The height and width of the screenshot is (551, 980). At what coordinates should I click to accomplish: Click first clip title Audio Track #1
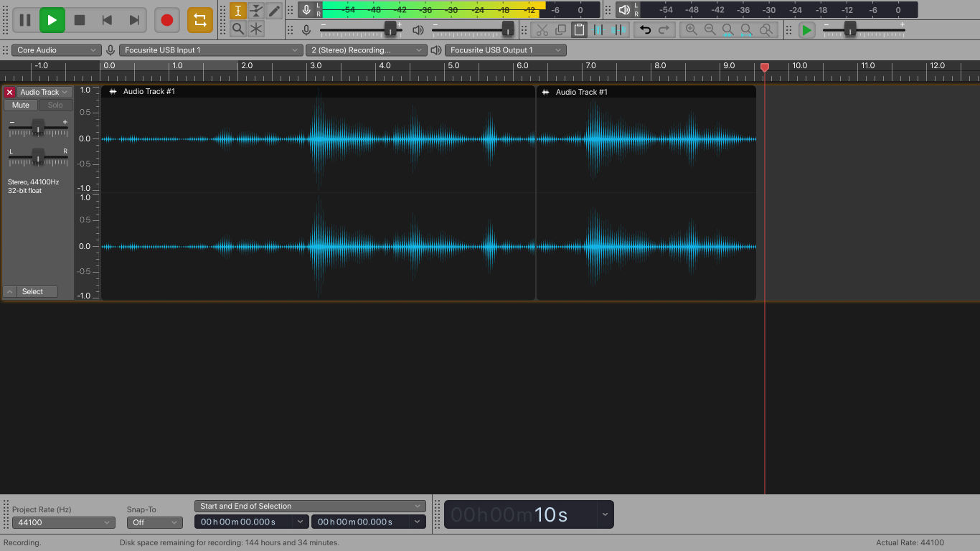[x=149, y=92]
